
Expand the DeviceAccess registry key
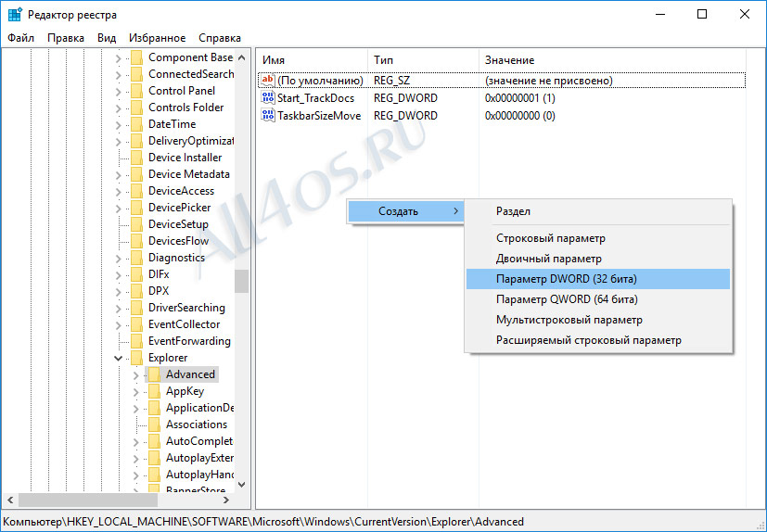[x=118, y=192]
